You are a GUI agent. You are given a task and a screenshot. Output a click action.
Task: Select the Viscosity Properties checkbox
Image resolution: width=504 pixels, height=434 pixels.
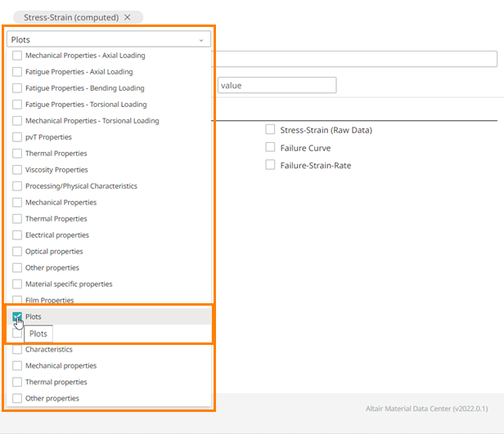(17, 170)
